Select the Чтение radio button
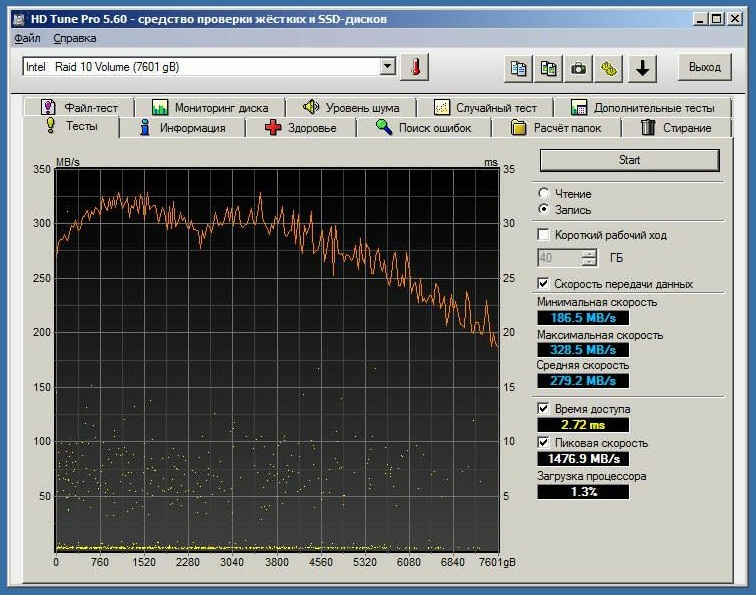This screenshot has height=595, width=756. (x=543, y=193)
